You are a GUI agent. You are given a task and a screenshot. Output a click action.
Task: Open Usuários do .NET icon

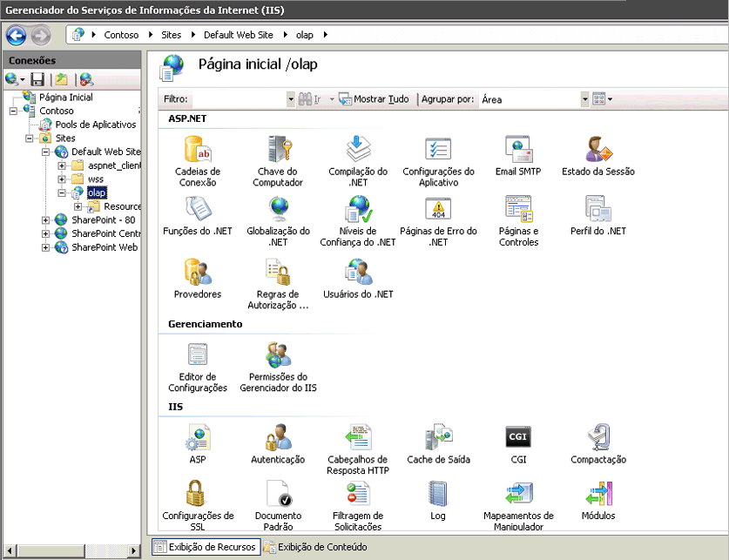pyautogui.click(x=358, y=279)
